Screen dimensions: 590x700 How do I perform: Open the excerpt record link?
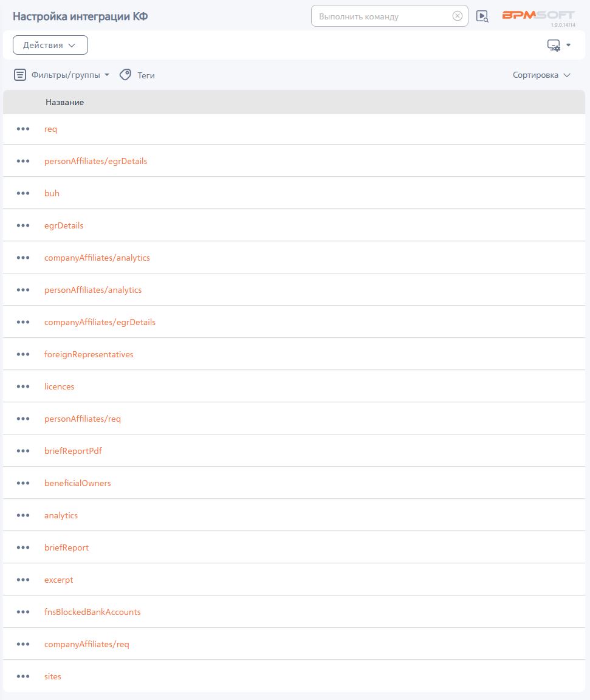tap(58, 580)
